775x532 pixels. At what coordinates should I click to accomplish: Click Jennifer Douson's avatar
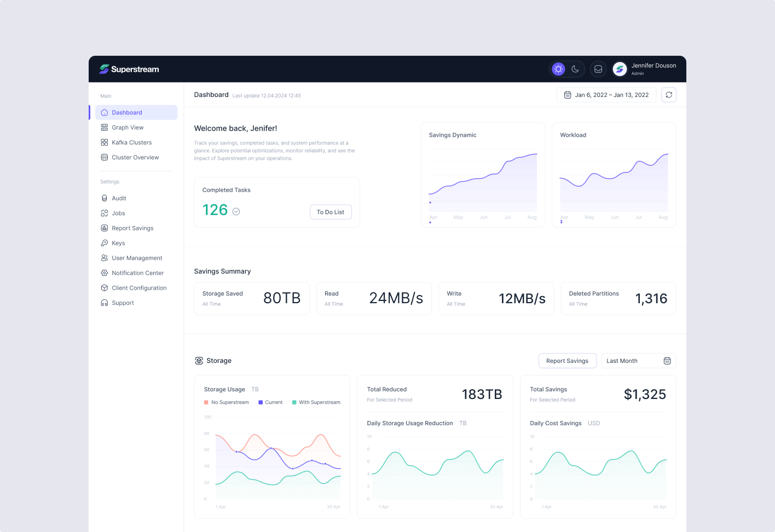click(x=620, y=69)
